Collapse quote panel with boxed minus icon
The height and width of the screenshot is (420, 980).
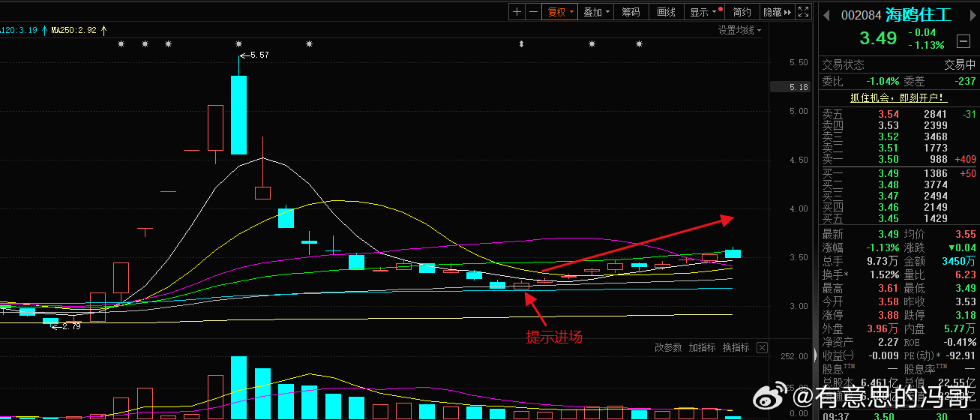963,40
